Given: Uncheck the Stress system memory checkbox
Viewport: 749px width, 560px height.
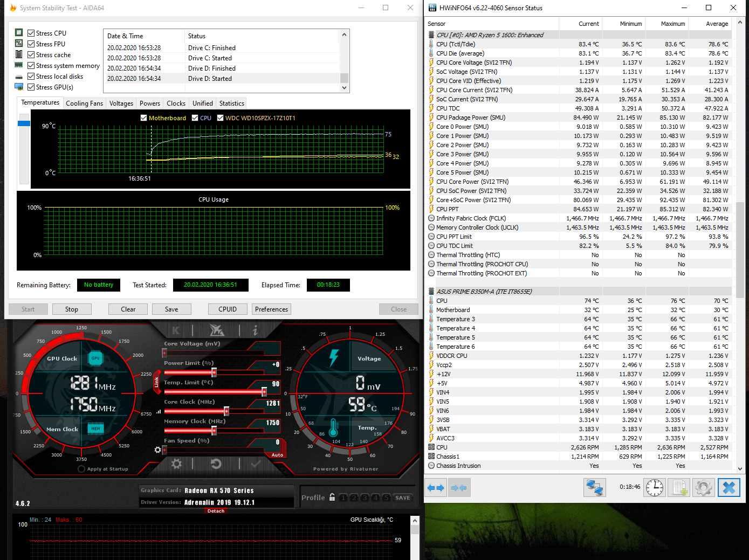Looking at the screenshot, I should (31, 65).
